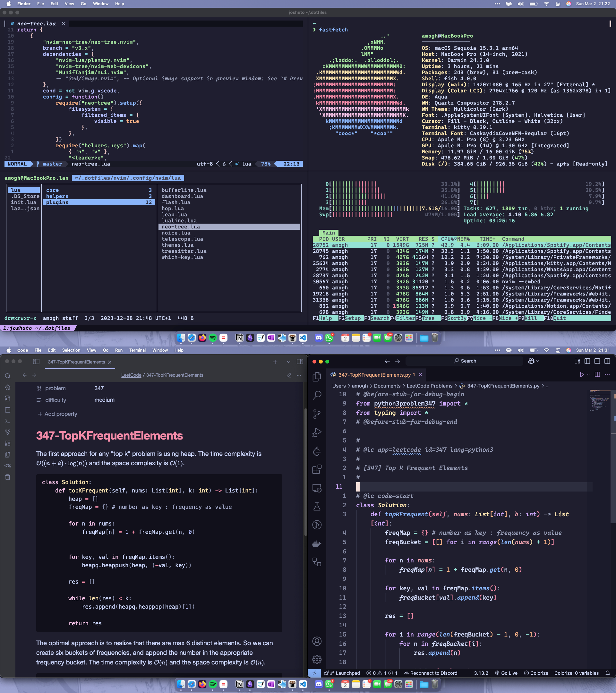Click Obsidian's calendar daily note icon
616x693 pixels.
tap(7, 410)
